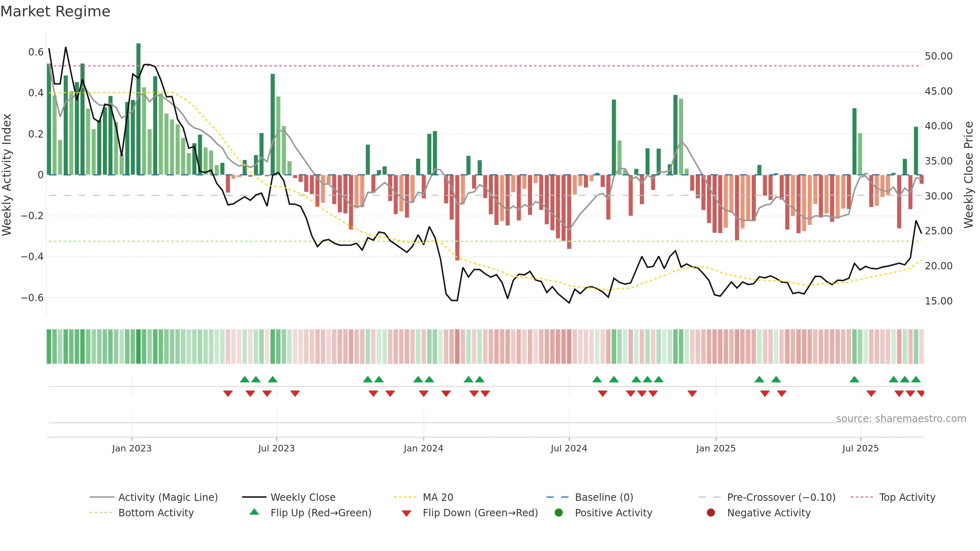Click the 15.00 price axis label
The image size is (980, 551).
pyautogui.click(x=939, y=301)
